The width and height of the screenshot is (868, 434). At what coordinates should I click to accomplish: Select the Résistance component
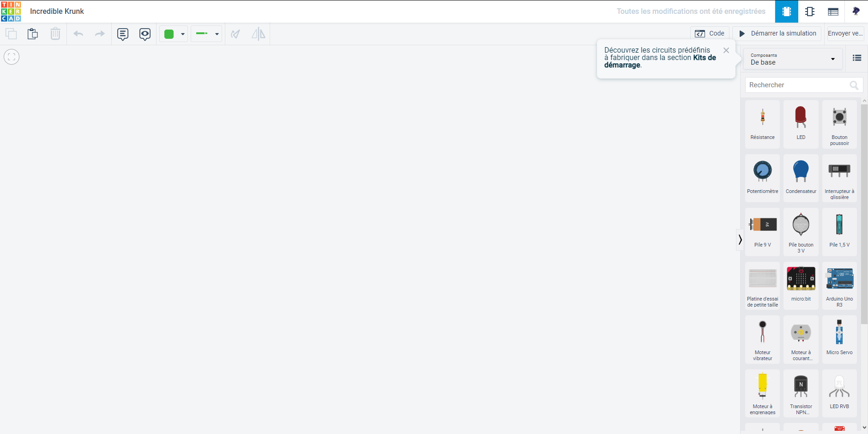tap(763, 125)
